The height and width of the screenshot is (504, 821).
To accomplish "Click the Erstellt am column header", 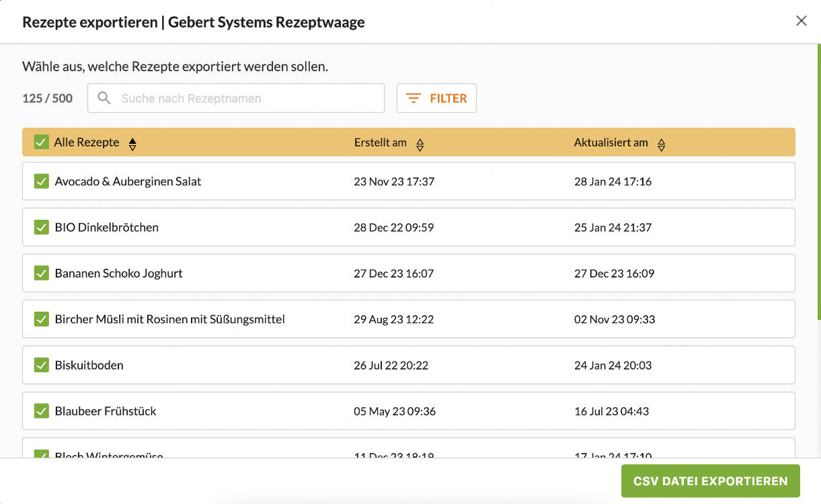I will tap(381, 142).
